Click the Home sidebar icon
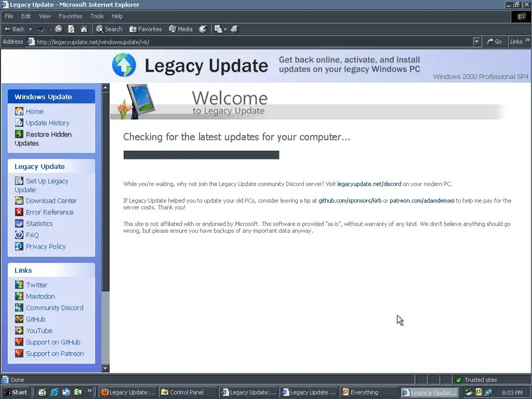This screenshot has height=399, width=532. coord(19,111)
